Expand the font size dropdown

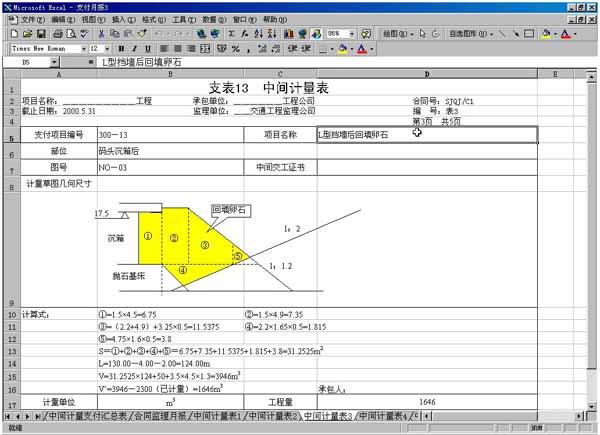coord(108,48)
